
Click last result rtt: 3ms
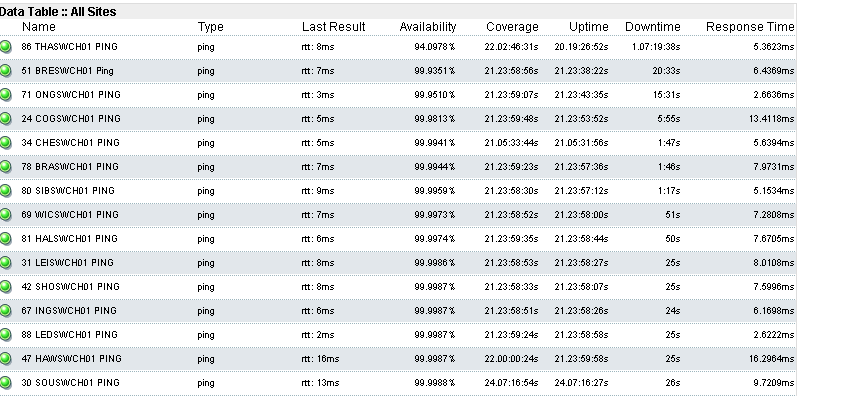[x=318, y=95]
